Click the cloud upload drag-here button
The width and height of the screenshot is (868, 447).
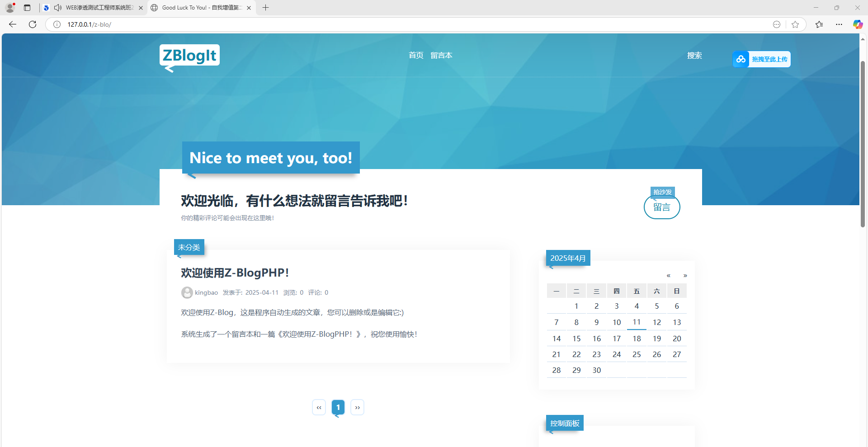point(761,59)
